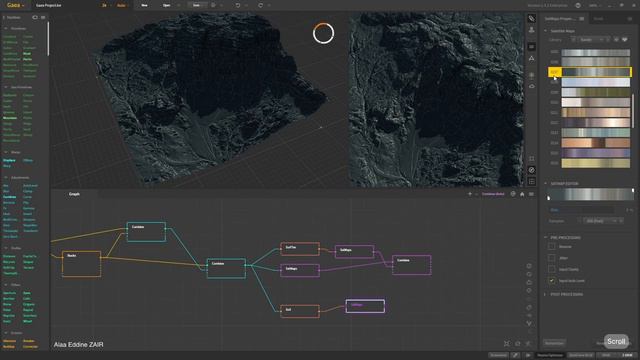Click the Redo arrow icon
Image resolution: width=640 pixels, height=360 pixels.
point(260,5)
